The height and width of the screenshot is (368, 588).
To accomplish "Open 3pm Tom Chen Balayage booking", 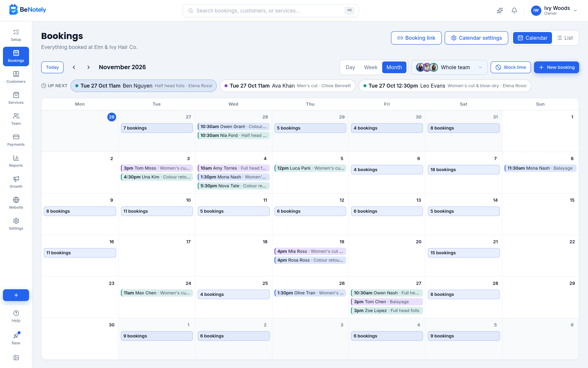I will click(387, 302).
